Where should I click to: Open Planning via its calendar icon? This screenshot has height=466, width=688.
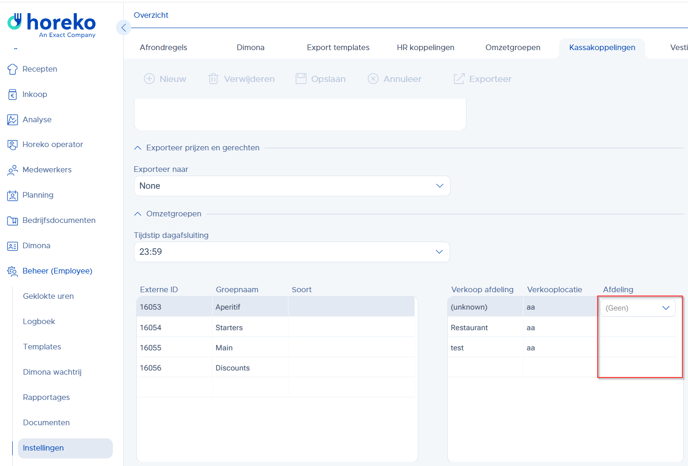click(12, 195)
